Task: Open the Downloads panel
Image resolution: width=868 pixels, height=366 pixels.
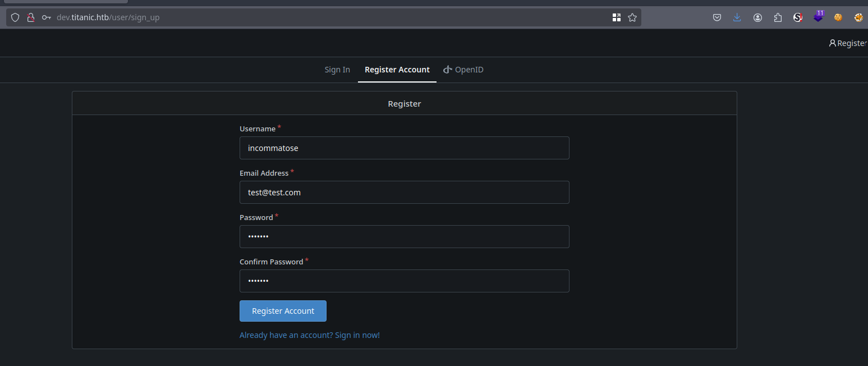Action: 737,17
